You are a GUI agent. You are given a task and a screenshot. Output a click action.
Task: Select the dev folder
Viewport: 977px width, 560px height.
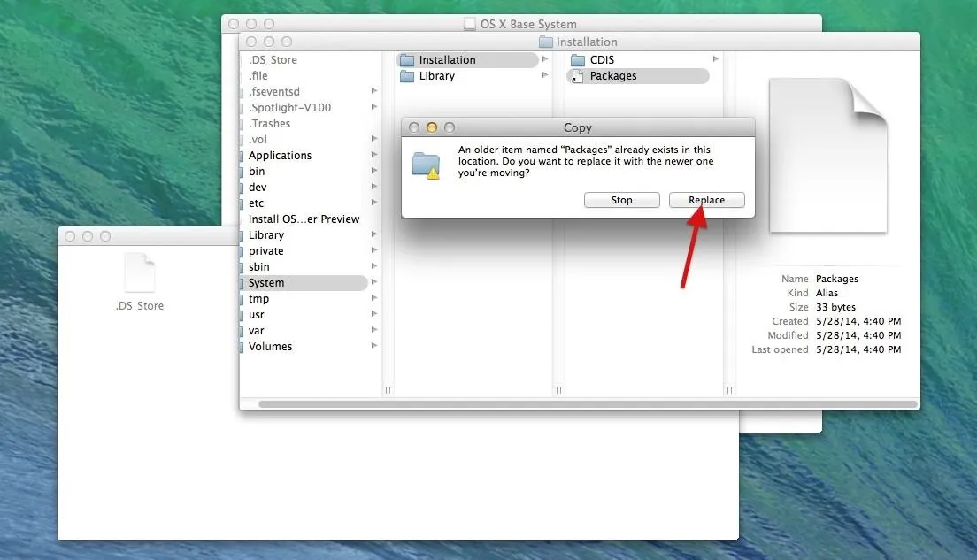coord(258,188)
